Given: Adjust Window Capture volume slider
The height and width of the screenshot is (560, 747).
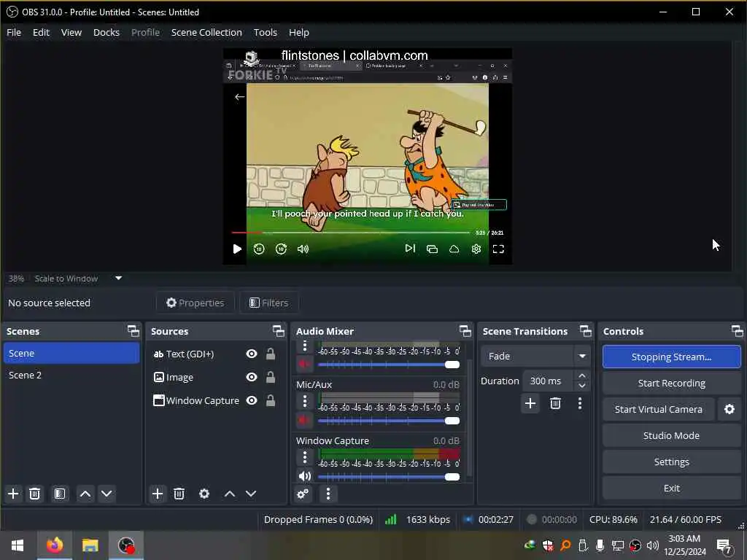Looking at the screenshot, I should (389, 477).
